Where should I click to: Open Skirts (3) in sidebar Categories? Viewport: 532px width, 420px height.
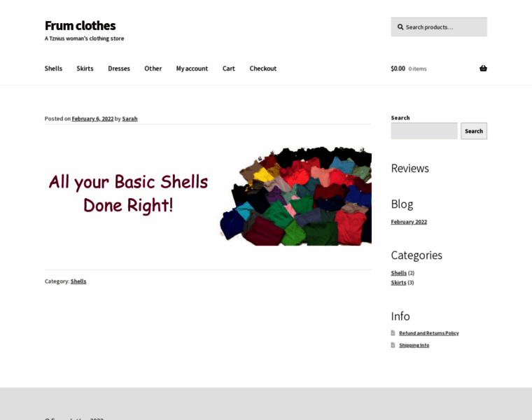398,282
